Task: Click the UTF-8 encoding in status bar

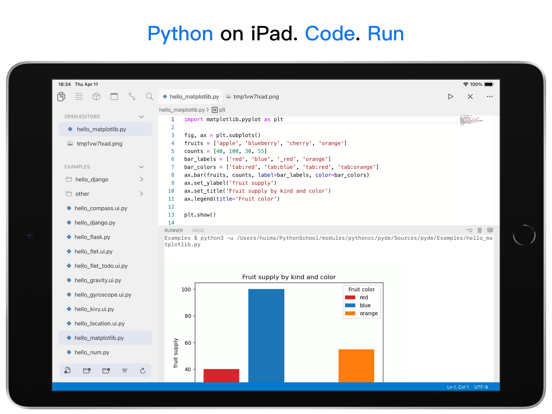Action: pyautogui.click(x=481, y=387)
